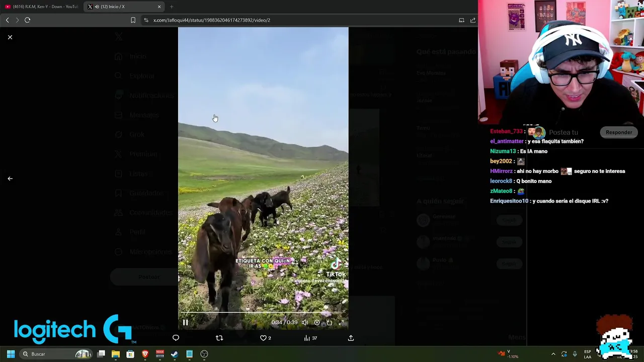Open Microsoft Store from the taskbar

coord(130,354)
